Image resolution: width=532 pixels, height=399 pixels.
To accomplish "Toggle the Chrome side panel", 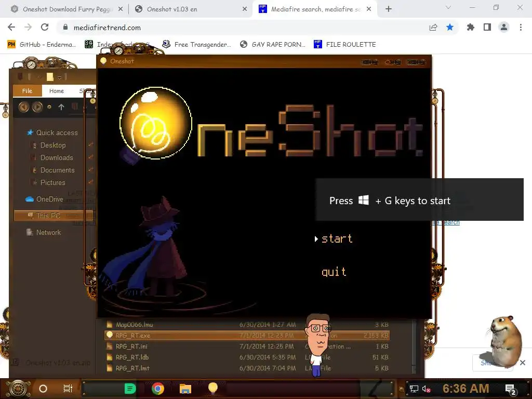I will coord(487,28).
